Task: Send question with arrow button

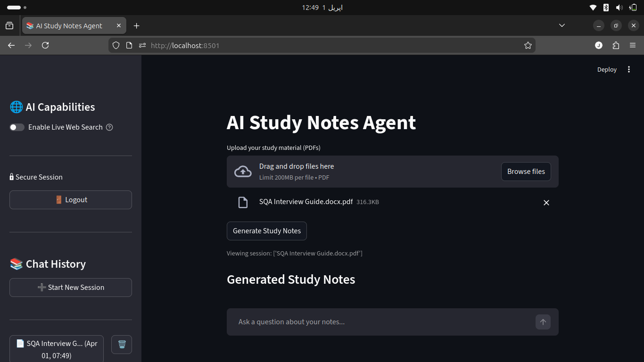Action: (x=543, y=322)
